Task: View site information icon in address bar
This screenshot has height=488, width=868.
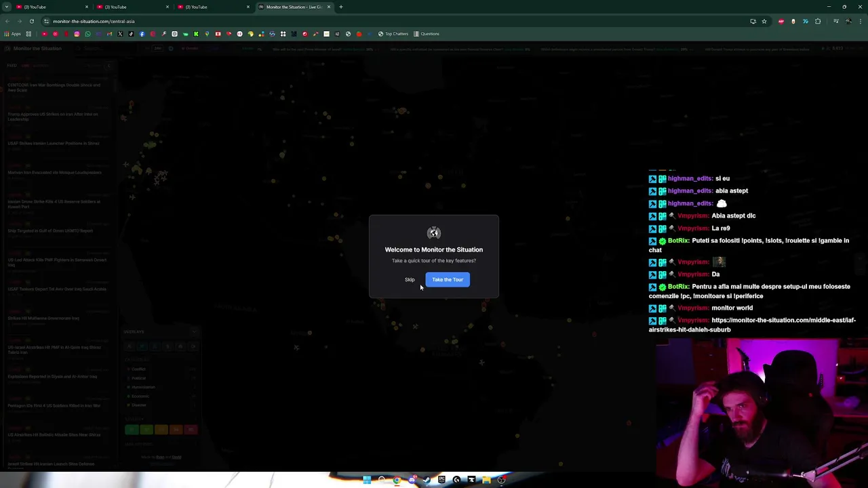Action: (46, 21)
